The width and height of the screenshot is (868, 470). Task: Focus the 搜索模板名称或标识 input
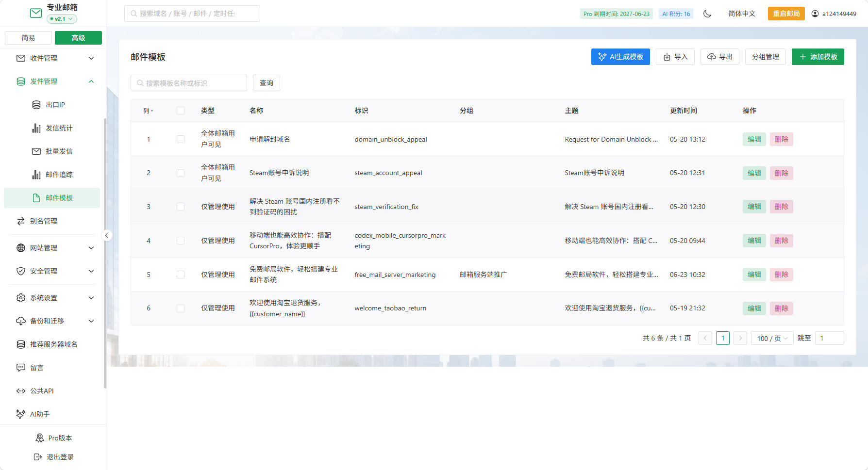tap(189, 83)
